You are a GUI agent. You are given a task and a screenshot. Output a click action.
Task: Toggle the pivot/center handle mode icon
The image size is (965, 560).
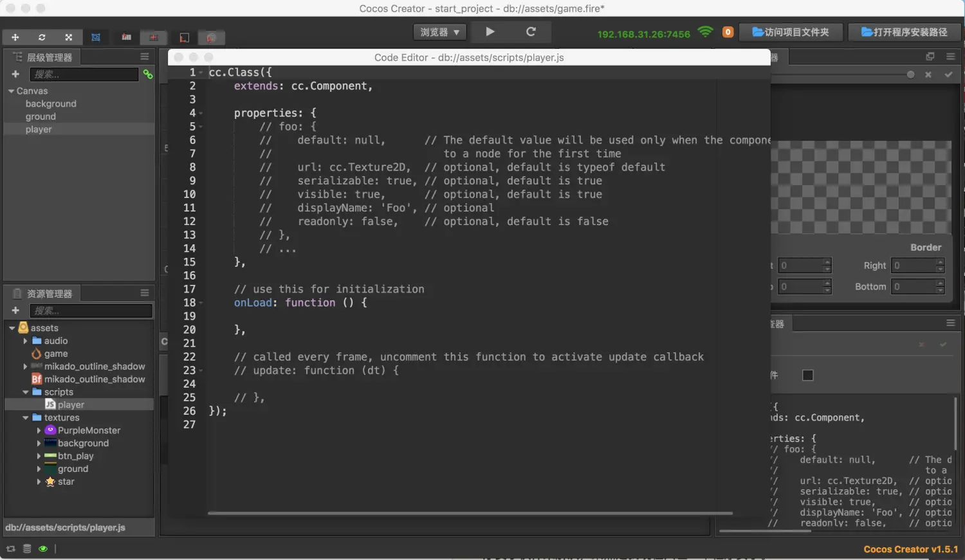[127, 37]
